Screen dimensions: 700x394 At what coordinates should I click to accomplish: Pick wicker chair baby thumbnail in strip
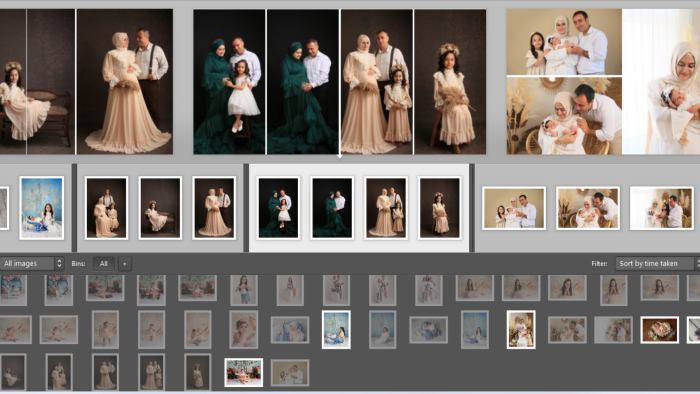click(588, 208)
